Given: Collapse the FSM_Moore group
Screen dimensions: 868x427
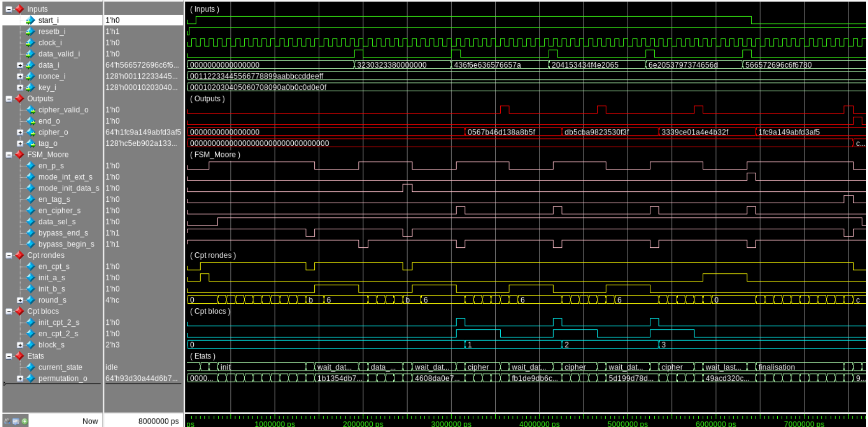Looking at the screenshot, I should pos(9,155).
